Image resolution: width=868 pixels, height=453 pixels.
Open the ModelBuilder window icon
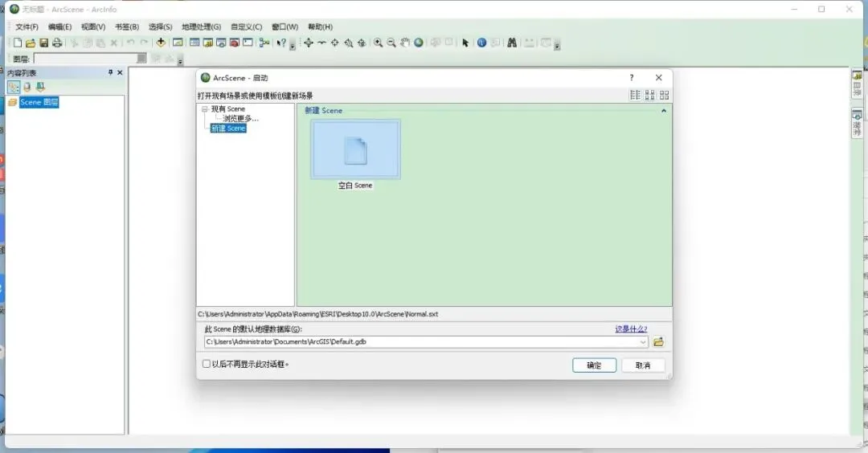[x=264, y=43]
